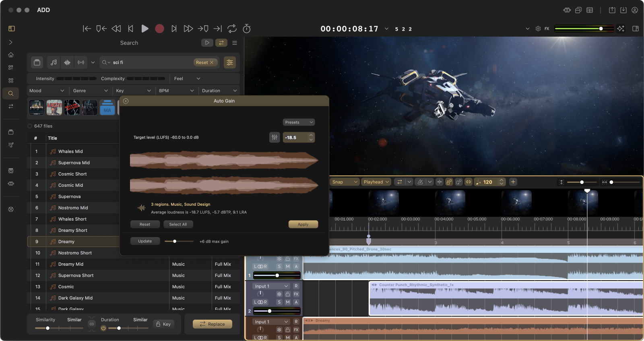This screenshot has height=341, width=644.
Task: Click the timecode display dropdown arrow
Action: (386, 29)
